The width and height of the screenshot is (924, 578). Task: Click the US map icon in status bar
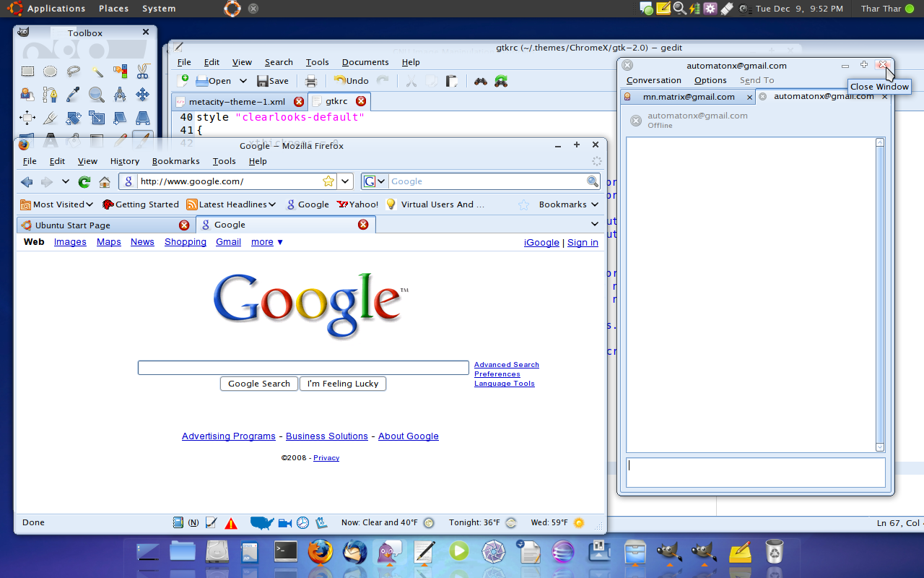[x=262, y=522]
